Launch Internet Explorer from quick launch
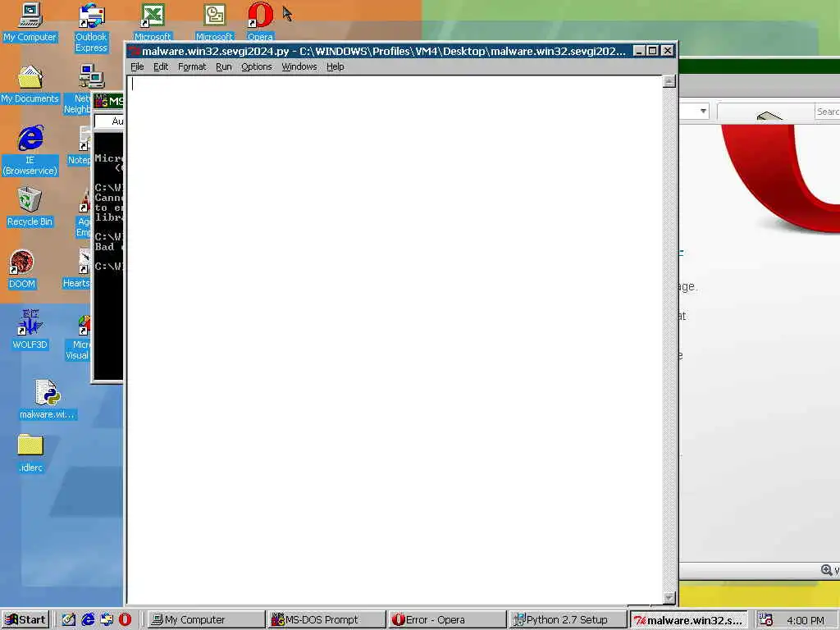Viewport: 840px width, 630px height. pyautogui.click(x=87, y=620)
